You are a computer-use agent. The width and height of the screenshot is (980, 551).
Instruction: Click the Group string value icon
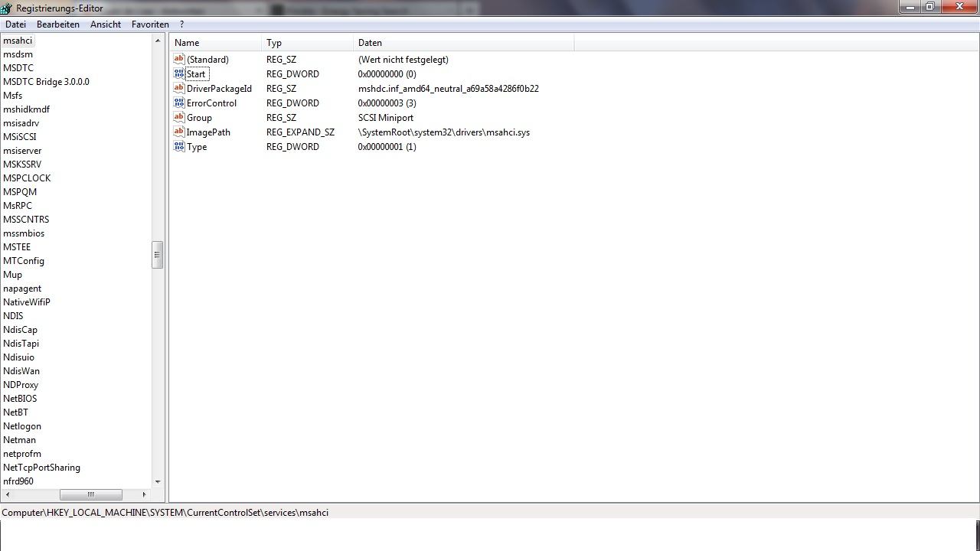(x=179, y=117)
